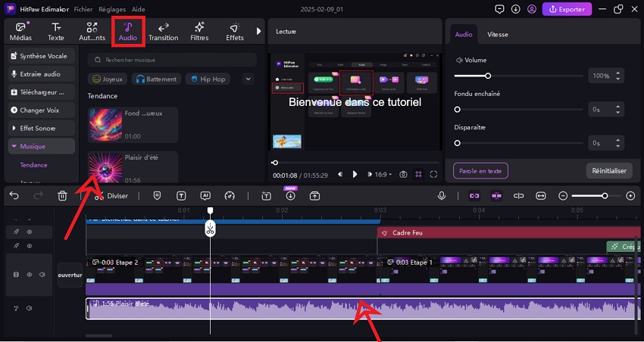Screen dimensions: 644x342
Task: Adjust the Volume 100% stepper arrows
Action: click(x=618, y=76)
